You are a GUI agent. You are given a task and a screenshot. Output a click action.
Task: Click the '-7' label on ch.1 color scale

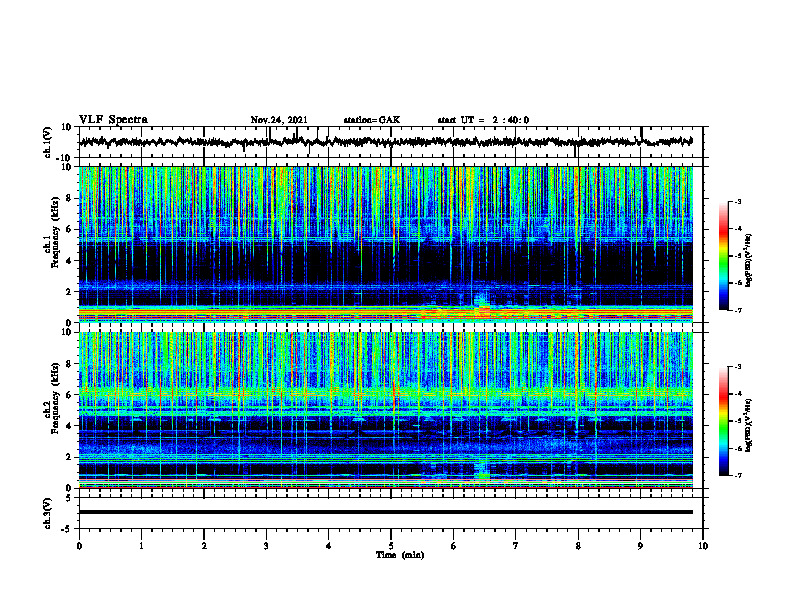737,310
